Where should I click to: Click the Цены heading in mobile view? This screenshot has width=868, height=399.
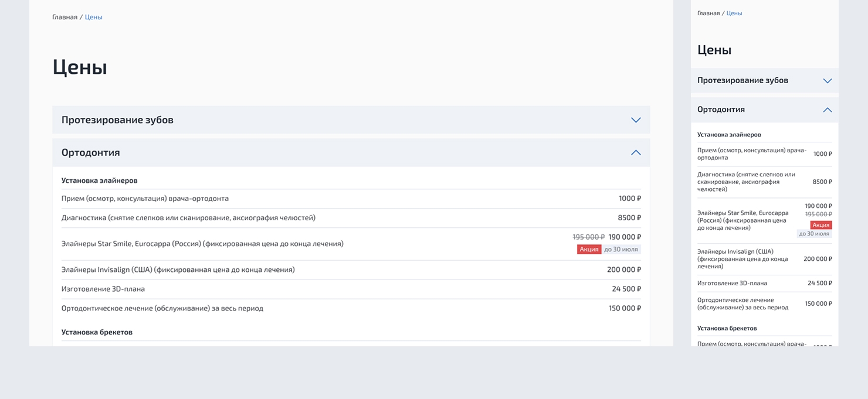(714, 50)
